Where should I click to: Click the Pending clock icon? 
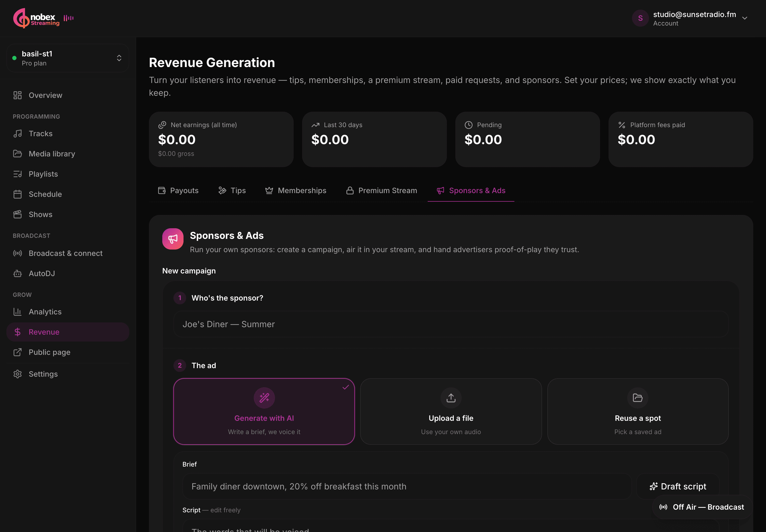pos(469,125)
